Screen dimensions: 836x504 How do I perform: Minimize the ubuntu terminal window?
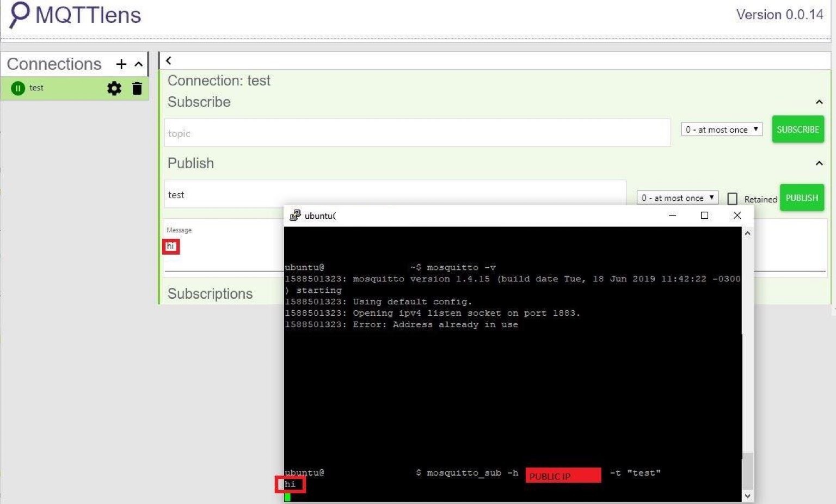click(x=672, y=216)
